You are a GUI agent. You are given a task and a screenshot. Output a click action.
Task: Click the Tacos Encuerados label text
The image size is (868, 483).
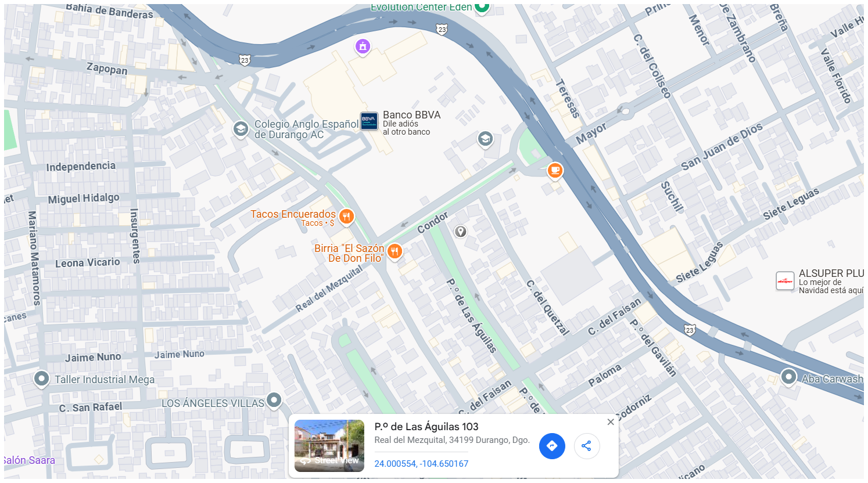[x=293, y=214]
